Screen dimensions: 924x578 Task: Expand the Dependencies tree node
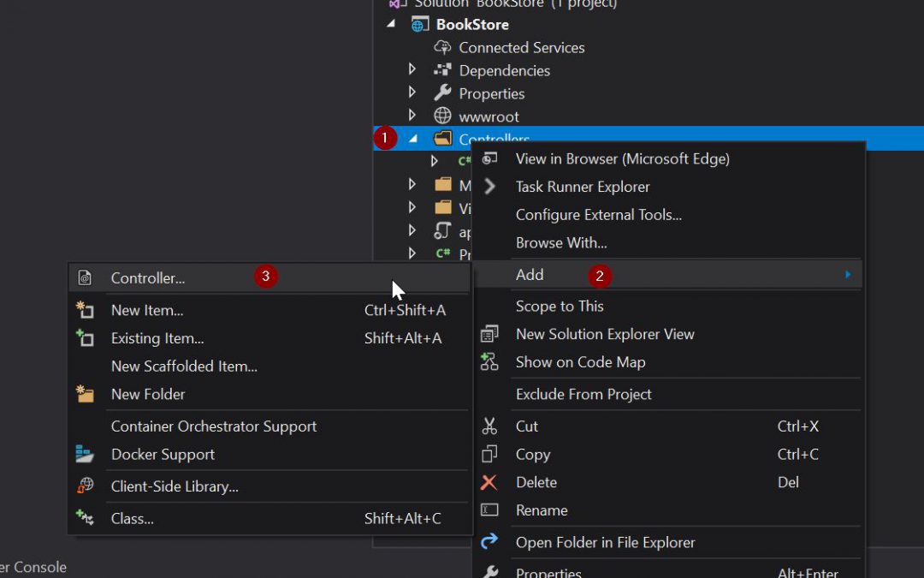point(412,70)
